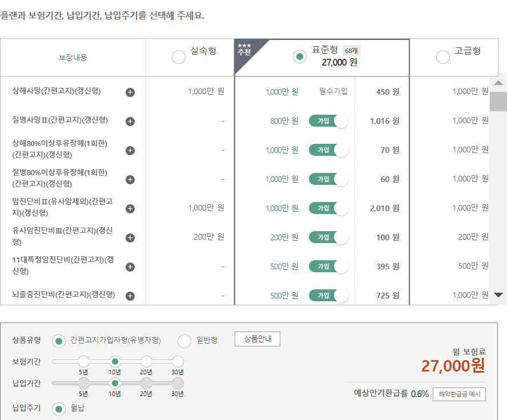Set 보험기간 slider to 10년
The image size is (507, 420).
click(115, 362)
